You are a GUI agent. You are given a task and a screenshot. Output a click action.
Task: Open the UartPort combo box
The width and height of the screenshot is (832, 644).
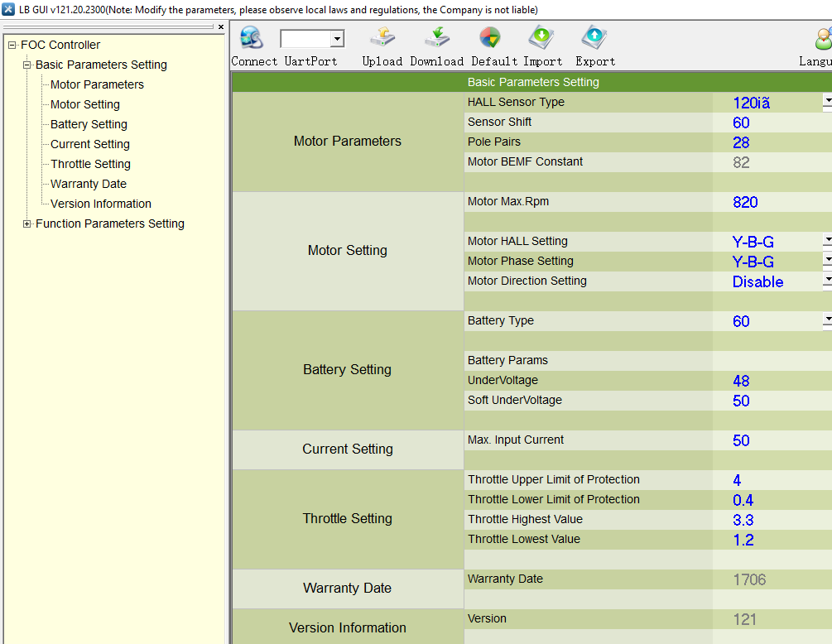pyautogui.click(x=337, y=39)
